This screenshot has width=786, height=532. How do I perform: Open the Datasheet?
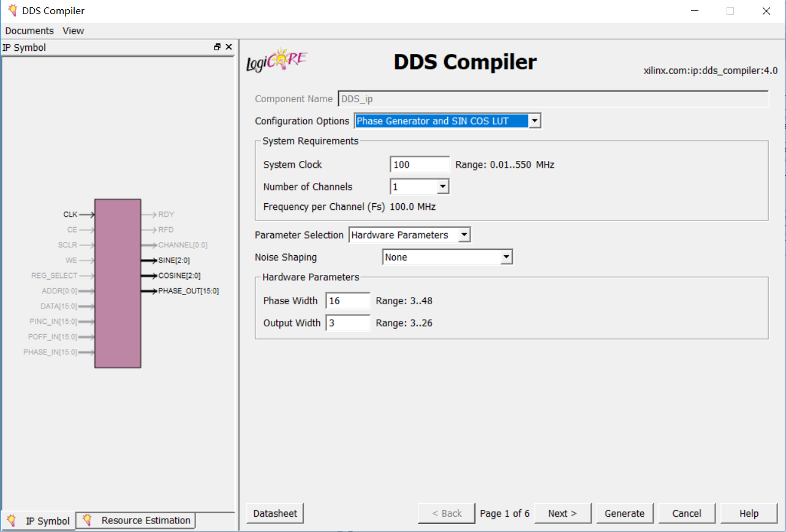[274, 513]
